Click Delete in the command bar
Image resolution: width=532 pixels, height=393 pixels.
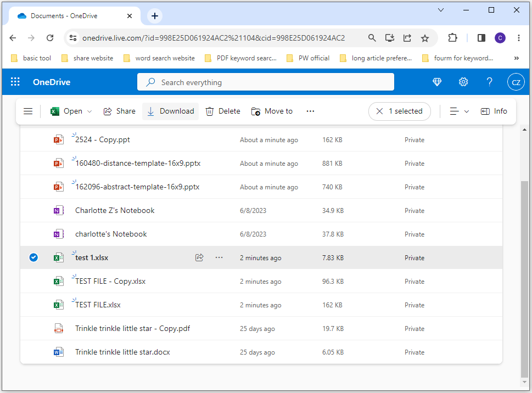(x=223, y=111)
